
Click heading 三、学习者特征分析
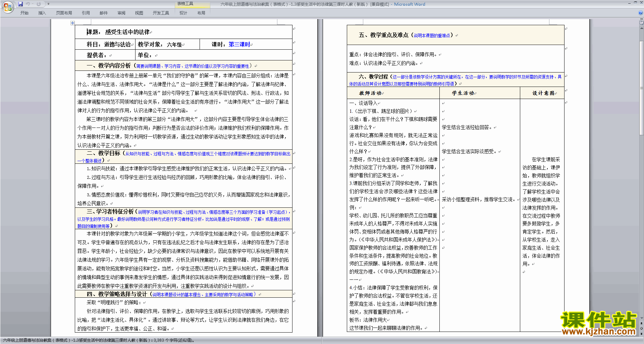[x=110, y=211]
